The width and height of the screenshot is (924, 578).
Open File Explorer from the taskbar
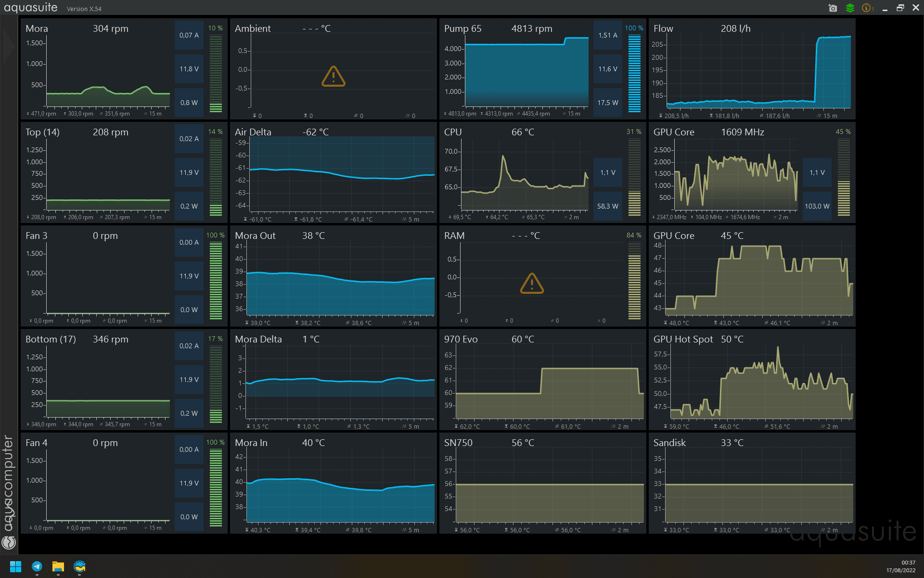pos(58,566)
